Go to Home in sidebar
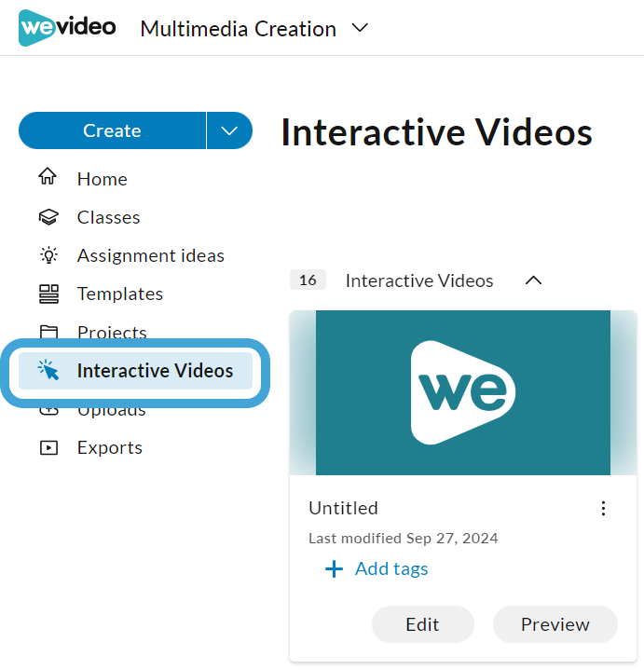Screen dimensions: 644x670 102,179
